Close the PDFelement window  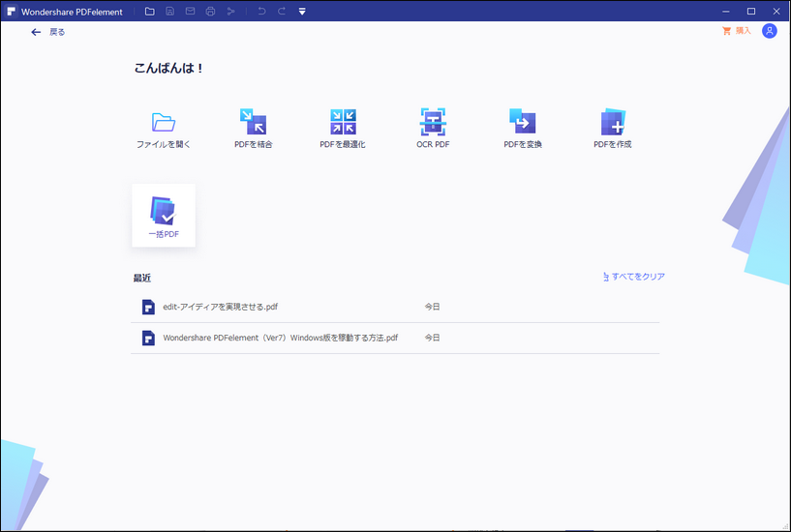click(x=776, y=11)
